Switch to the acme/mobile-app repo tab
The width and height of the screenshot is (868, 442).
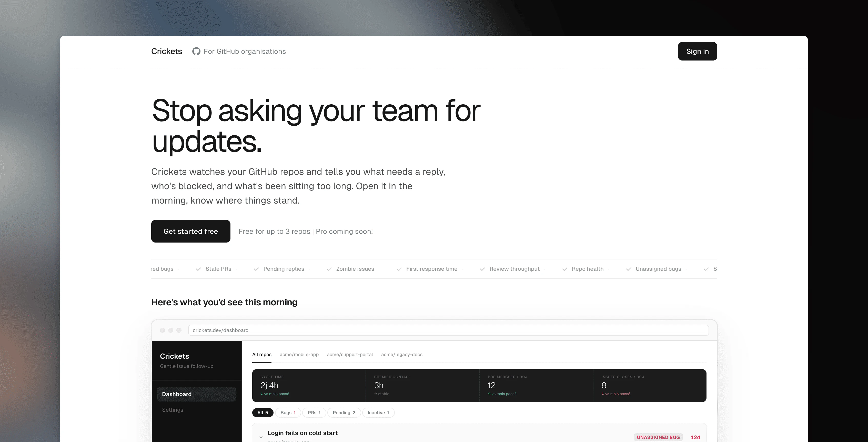point(299,354)
